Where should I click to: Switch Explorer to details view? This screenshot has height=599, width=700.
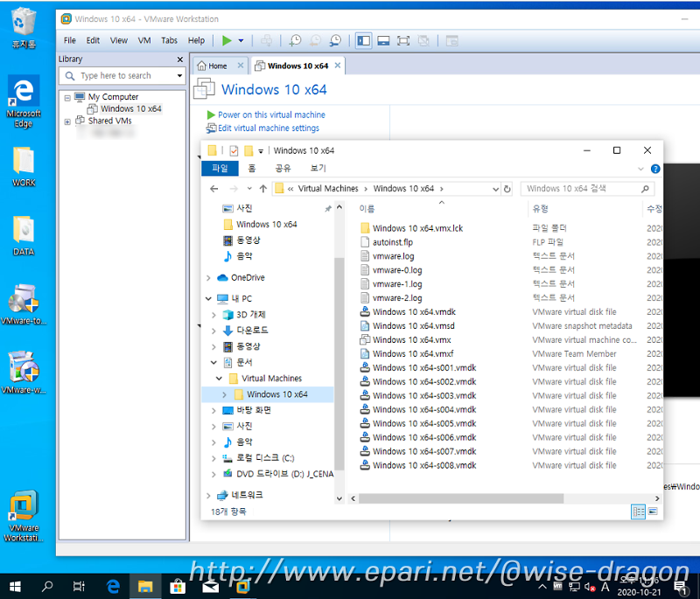coord(638,512)
